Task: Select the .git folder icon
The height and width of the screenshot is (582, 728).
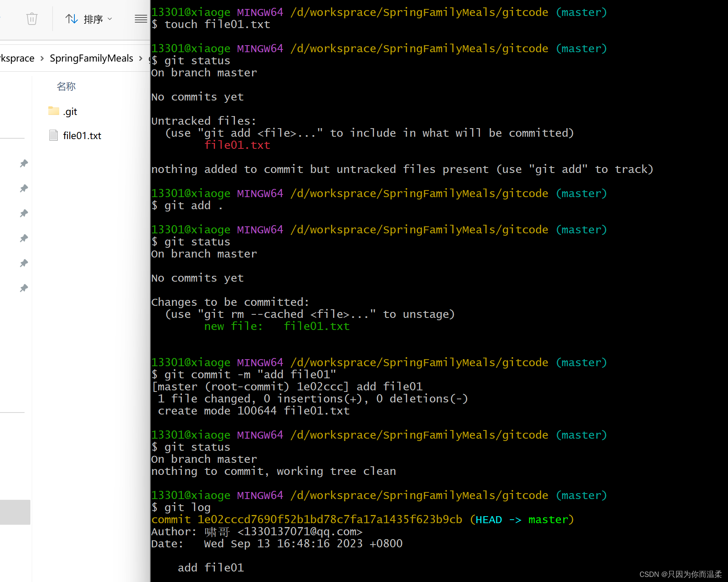Action: point(54,111)
